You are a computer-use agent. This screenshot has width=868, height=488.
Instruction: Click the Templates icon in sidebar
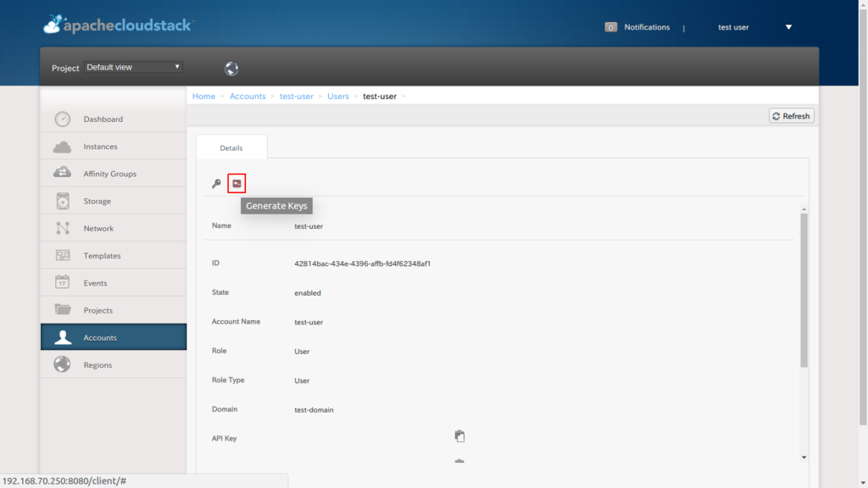point(63,255)
